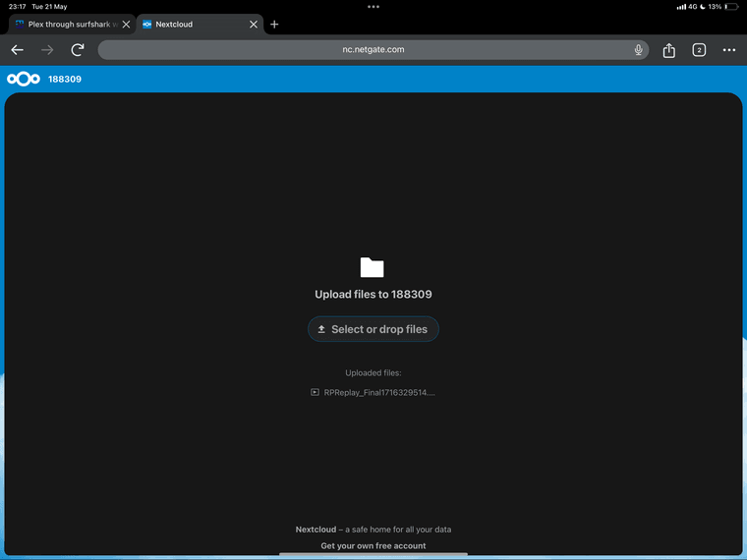
Task: Open a new tab with plus
Action: point(274,25)
